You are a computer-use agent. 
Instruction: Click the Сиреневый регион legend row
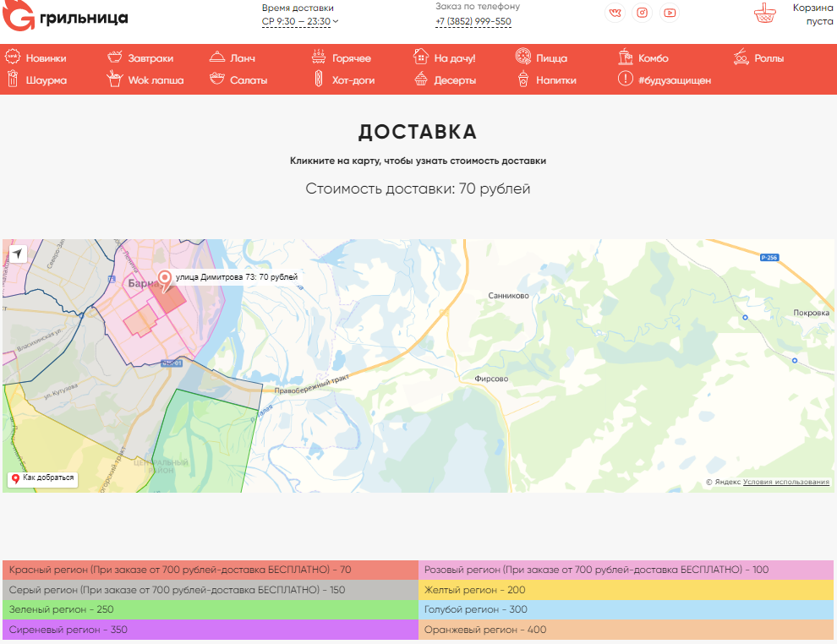(x=211, y=630)
